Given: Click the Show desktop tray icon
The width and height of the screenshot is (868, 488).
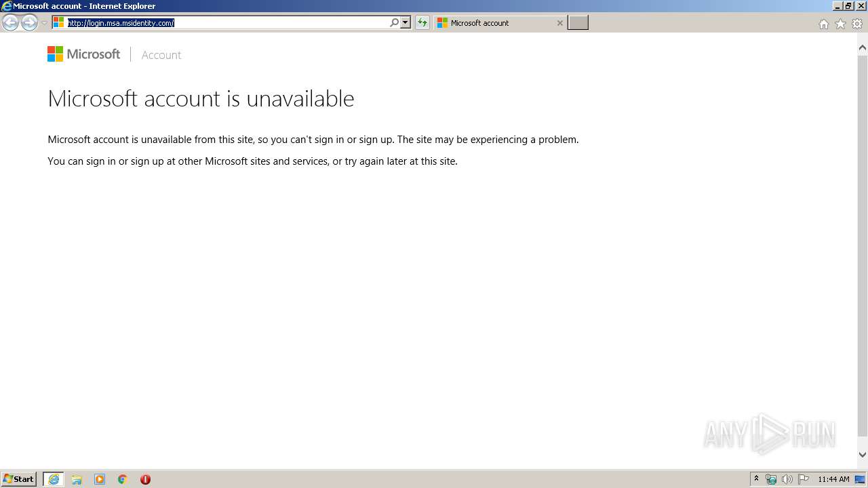Looking at the screenshot, I should [x=861, y=479].
